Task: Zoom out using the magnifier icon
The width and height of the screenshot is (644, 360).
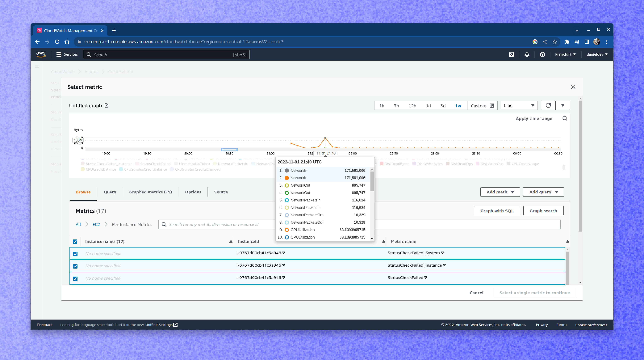Action: click(565, 118)
